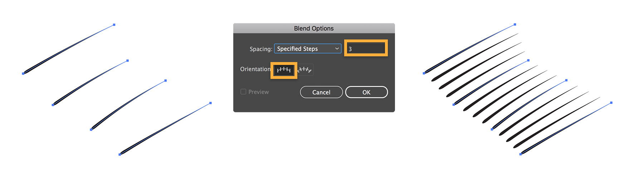Click top anchor of second left stroke
Image resolution: width=644 pixels, height=179 pixels.
coord(128,61)
